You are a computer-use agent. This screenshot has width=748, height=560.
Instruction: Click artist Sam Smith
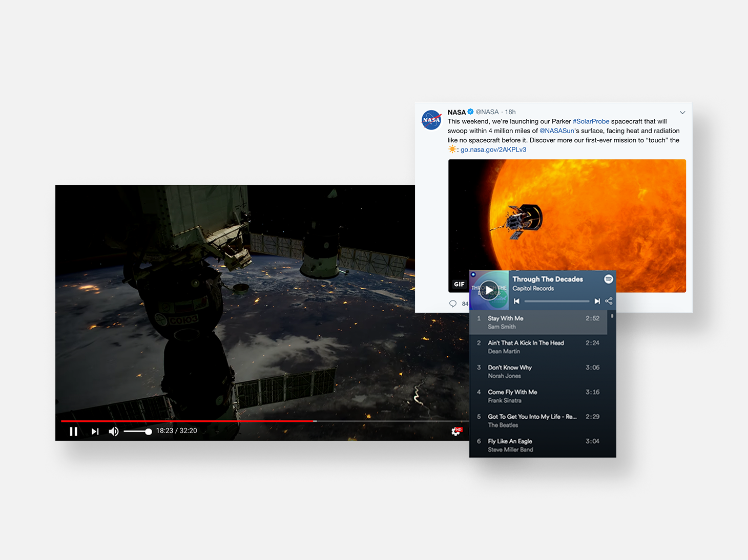coord(502,327)
